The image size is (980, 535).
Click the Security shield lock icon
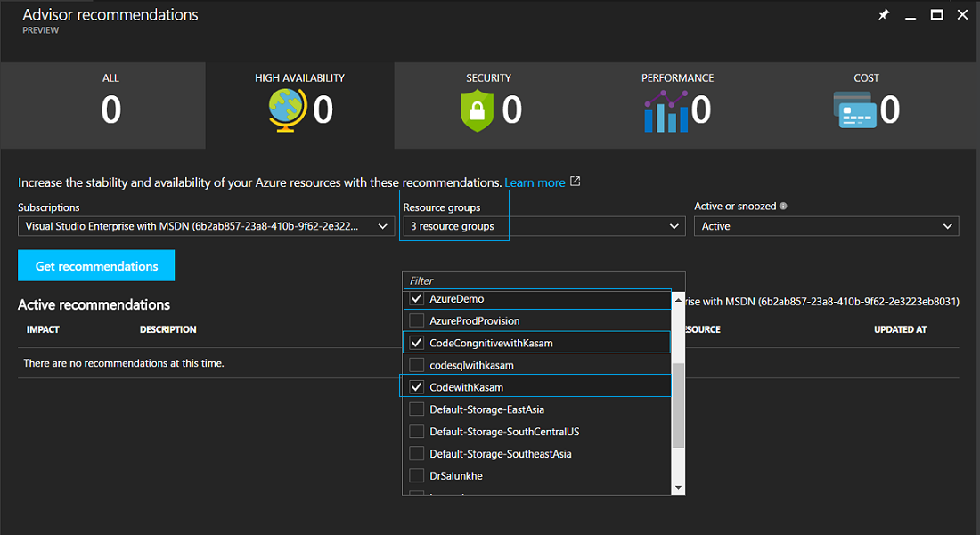click(x=477, y=110)
